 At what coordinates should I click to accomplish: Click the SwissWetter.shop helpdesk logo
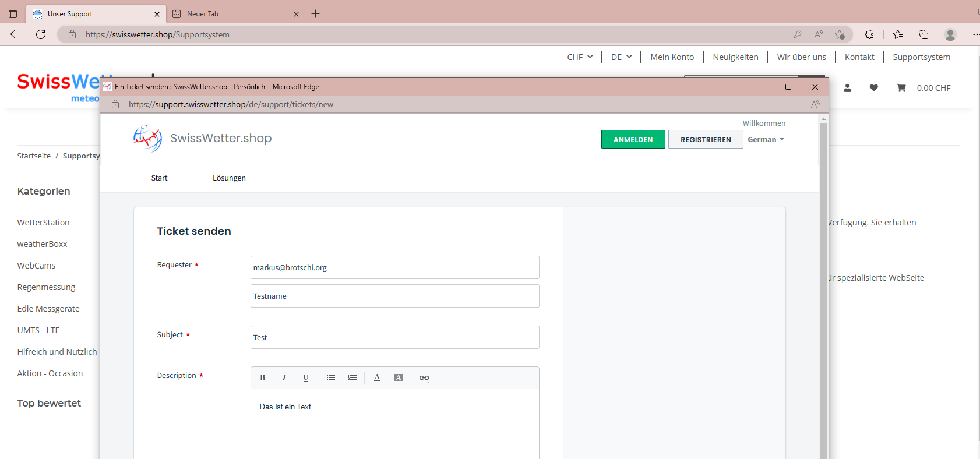[147, 139]
